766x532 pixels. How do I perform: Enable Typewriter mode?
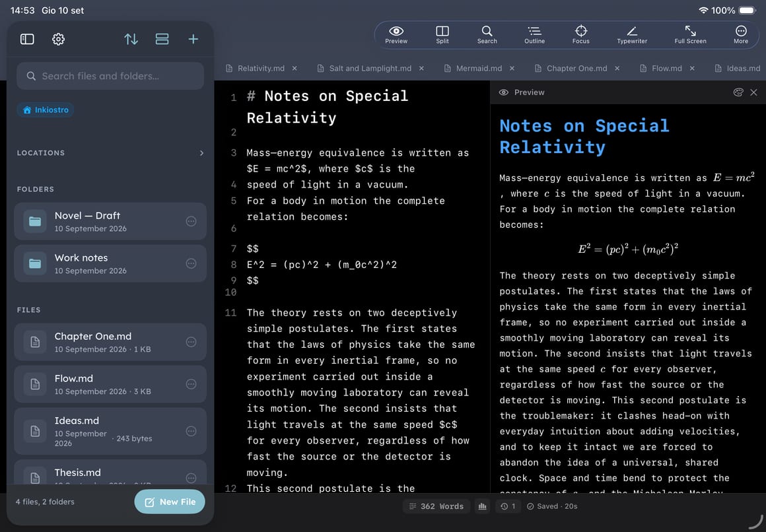[x=632, y=35]
